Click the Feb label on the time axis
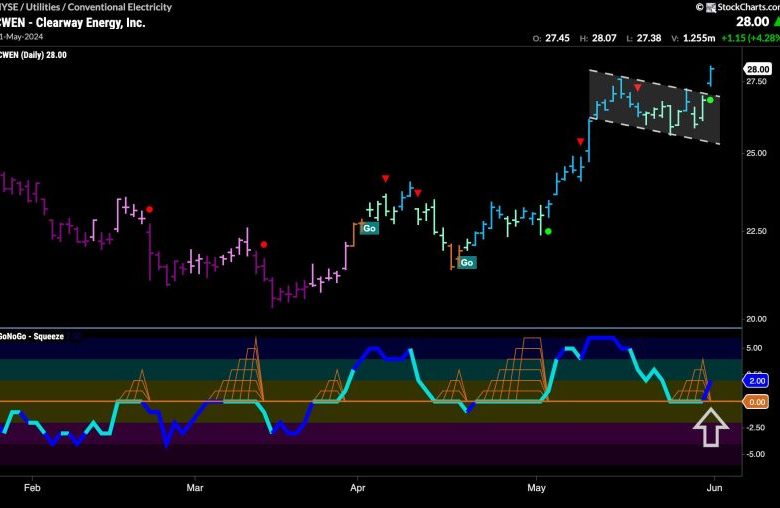780x508 pixels. point(32,488)
